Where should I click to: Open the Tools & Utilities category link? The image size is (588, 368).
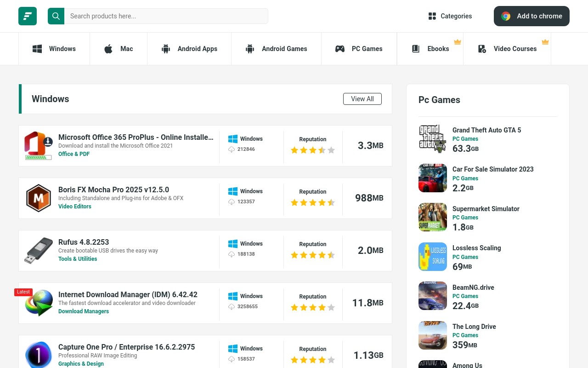pos(78,259)
